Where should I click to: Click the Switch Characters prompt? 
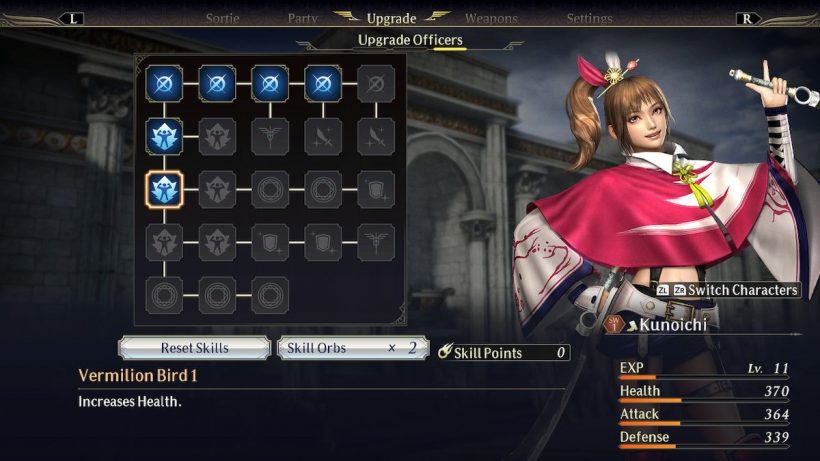[x=728, y=290]
